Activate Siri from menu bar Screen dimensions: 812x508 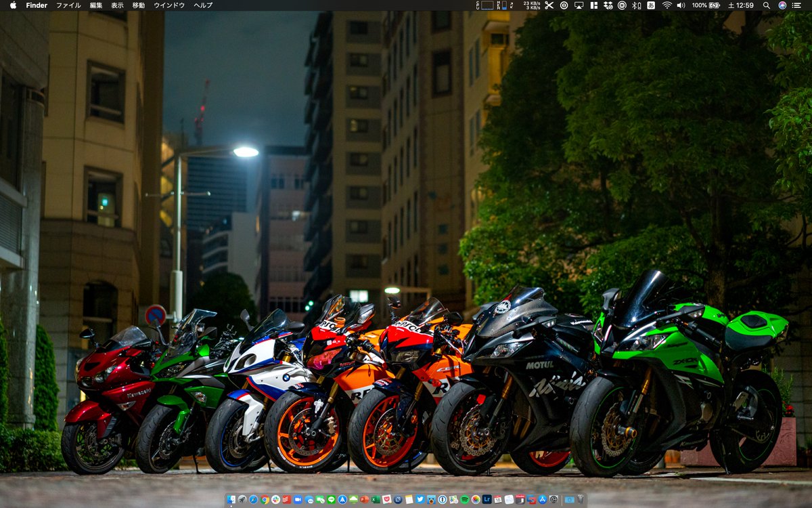[782, 5]
